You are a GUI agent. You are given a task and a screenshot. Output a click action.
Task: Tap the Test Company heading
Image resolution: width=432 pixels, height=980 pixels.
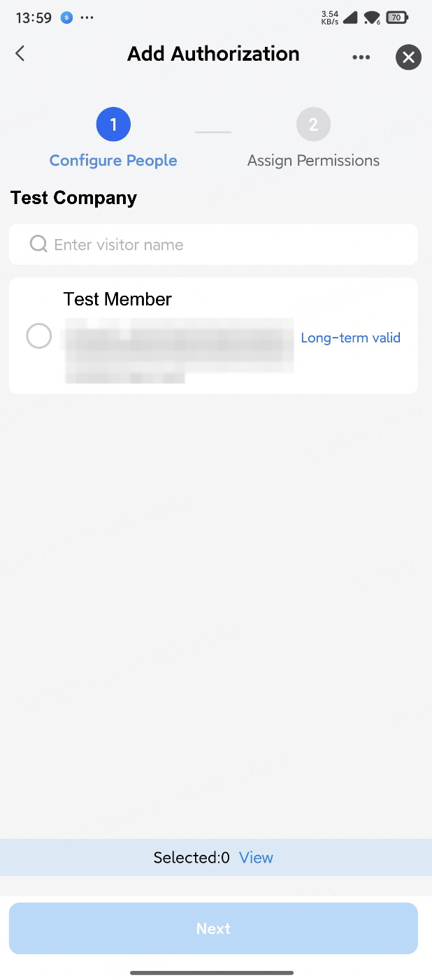click(x=73, y=198)
